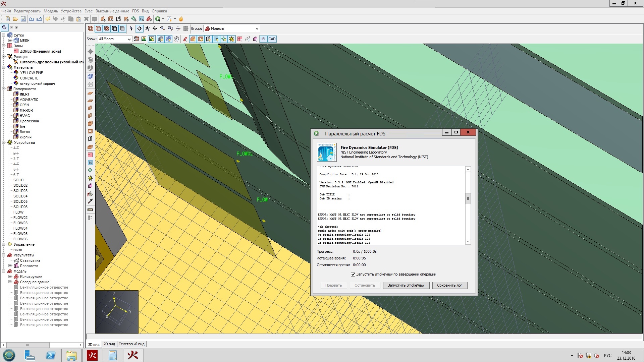Collapse the Поверхности tree node
Viewport: 644px width, 362px height.
pos(4,89)
